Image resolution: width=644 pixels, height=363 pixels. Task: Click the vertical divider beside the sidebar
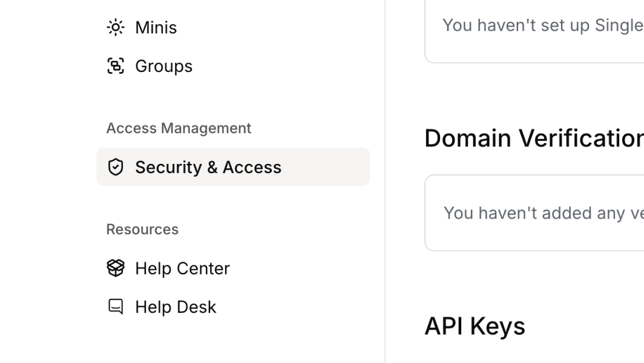(x=385, y=181)
